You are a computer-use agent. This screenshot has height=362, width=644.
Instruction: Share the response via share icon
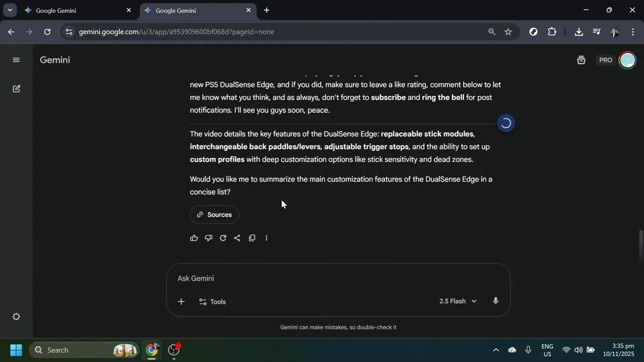coord(237,238)
